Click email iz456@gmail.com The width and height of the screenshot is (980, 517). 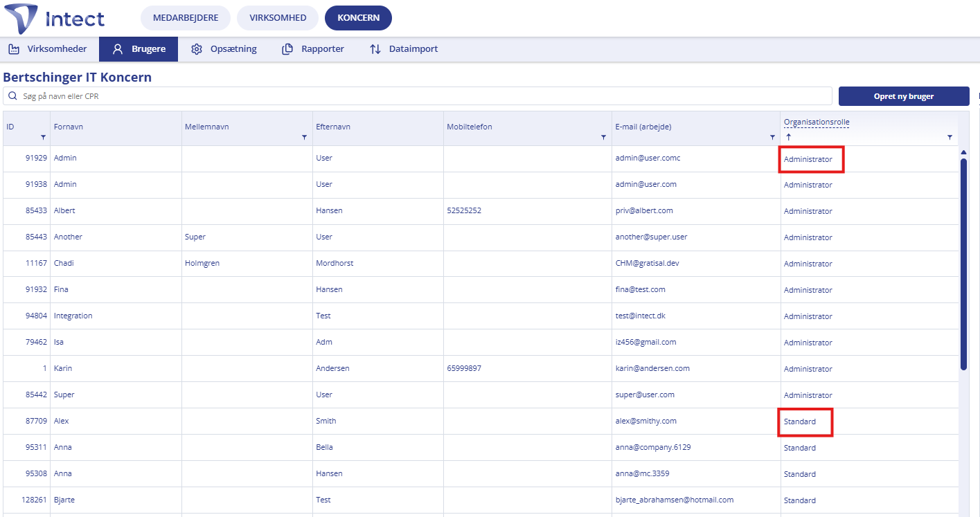pos(645,342)
